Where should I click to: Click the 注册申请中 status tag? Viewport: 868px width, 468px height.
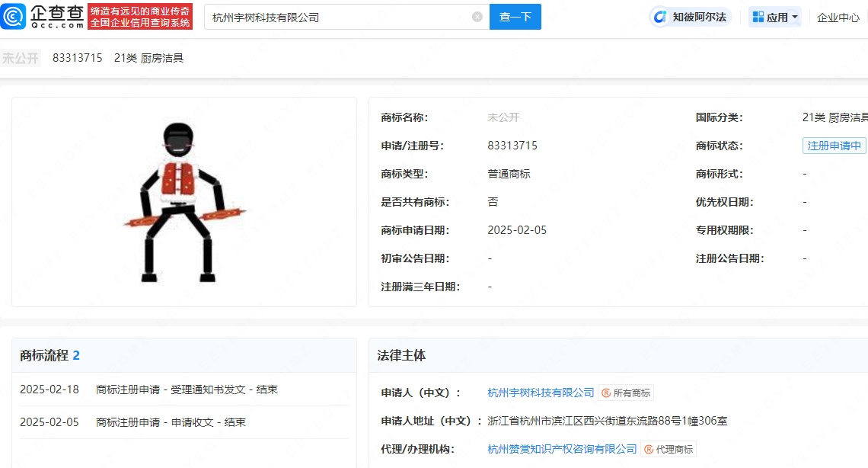pyautogui.click(x=834, y=146)
